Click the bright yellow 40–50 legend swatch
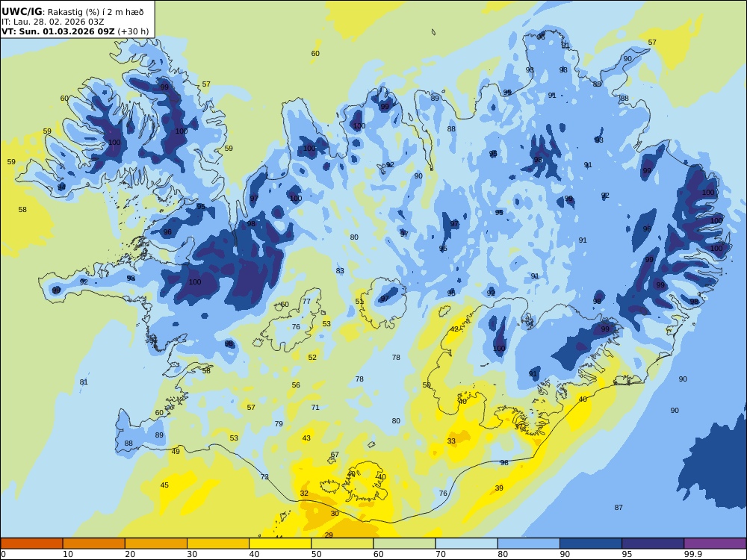The height and width of the screenshot is (560, 747). (x=280, y=544)
